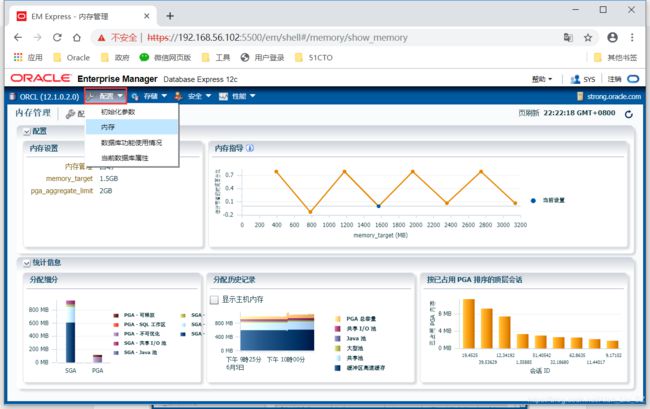Open the 配置 configuration menu
This screenshot has height=409, width=650.
(x=105, y=96)
